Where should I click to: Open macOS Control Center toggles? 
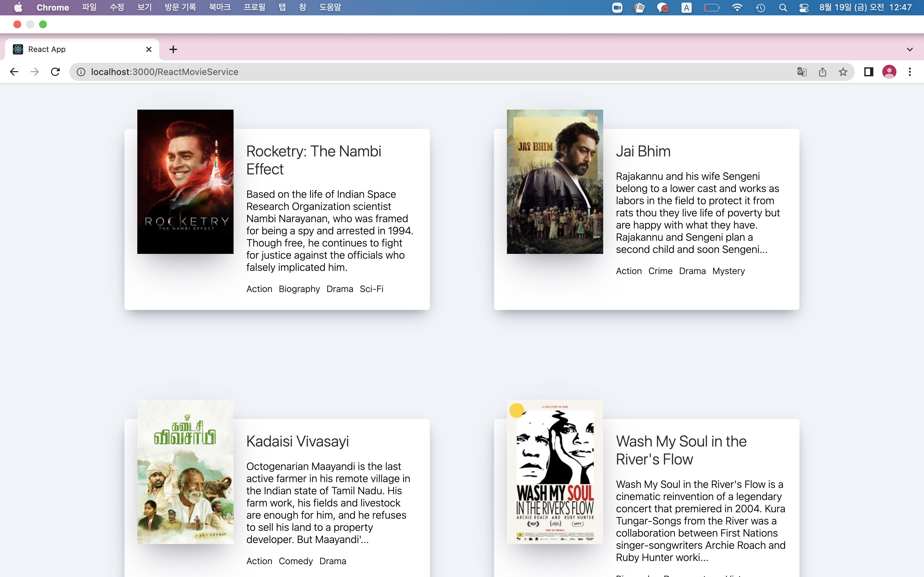pyautogui.click(x=804, y=8)
